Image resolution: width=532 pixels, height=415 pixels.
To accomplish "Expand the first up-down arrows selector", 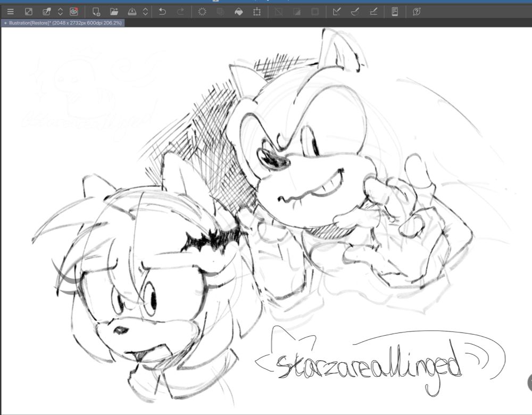I will 60,12.
